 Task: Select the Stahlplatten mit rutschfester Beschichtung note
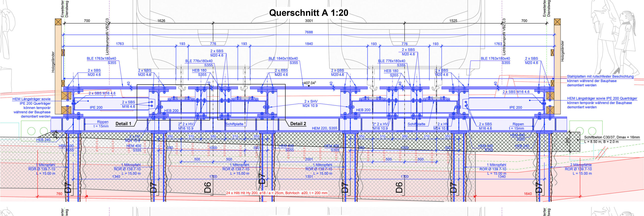coord(600,76)
